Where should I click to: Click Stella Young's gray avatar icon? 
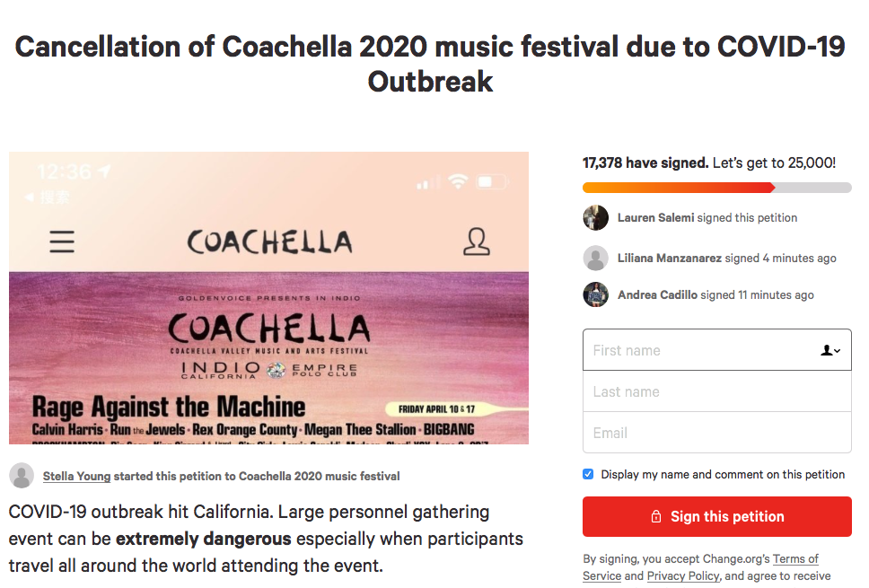pos(22,476)
